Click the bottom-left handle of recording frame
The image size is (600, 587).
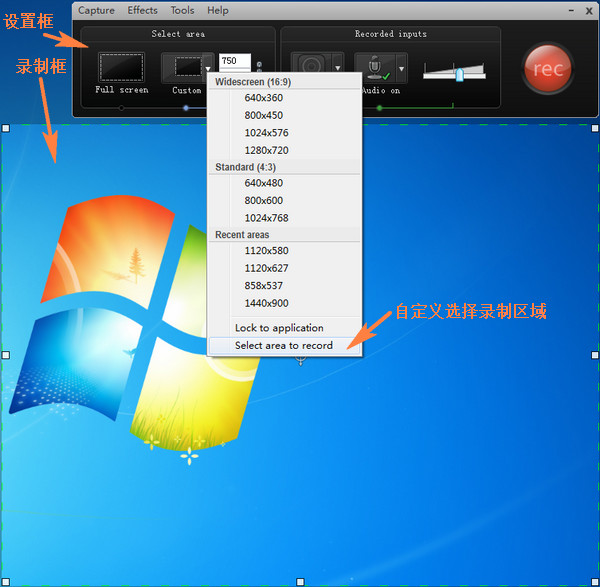6,582
